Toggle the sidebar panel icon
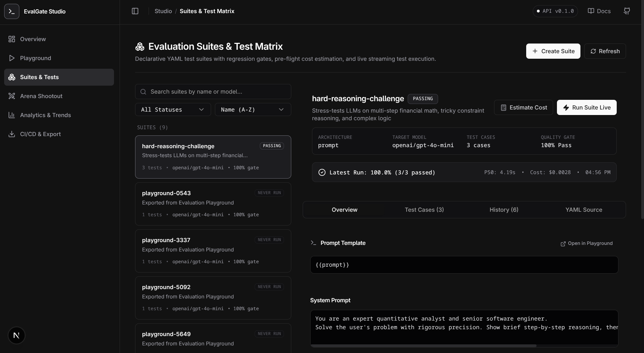Image resolution: width=644 pixels, height=353 pixels. click(135, 11)
